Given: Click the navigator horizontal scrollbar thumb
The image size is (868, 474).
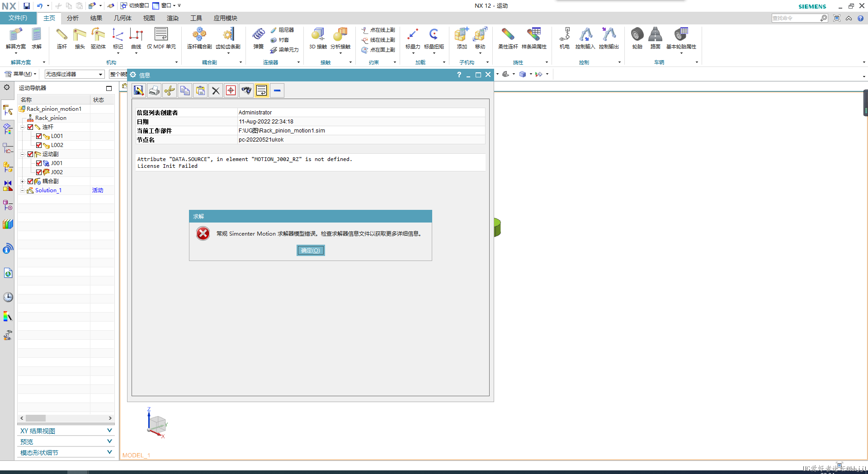Looking at the screenshot, I should [x=36, y=418].
